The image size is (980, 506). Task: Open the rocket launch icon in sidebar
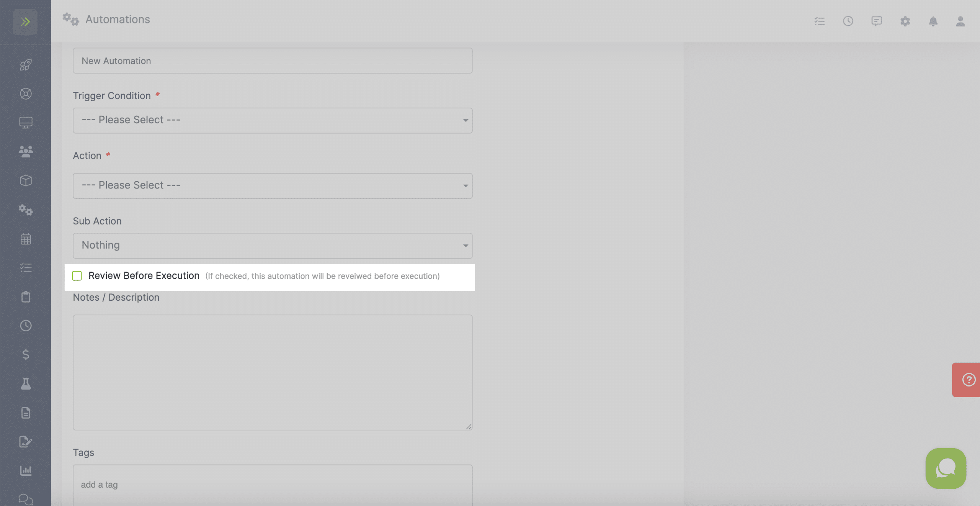click(26, 65)
